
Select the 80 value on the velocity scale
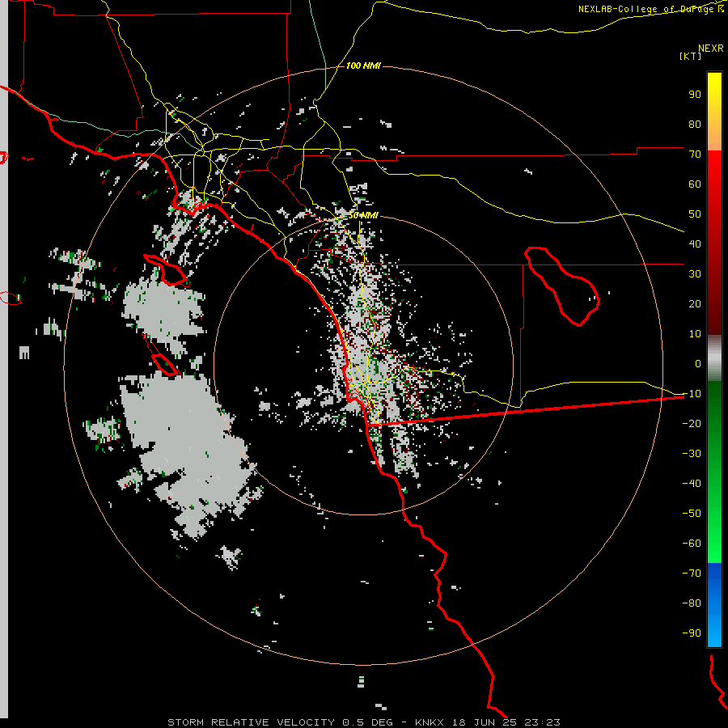(x=695, y=125)
